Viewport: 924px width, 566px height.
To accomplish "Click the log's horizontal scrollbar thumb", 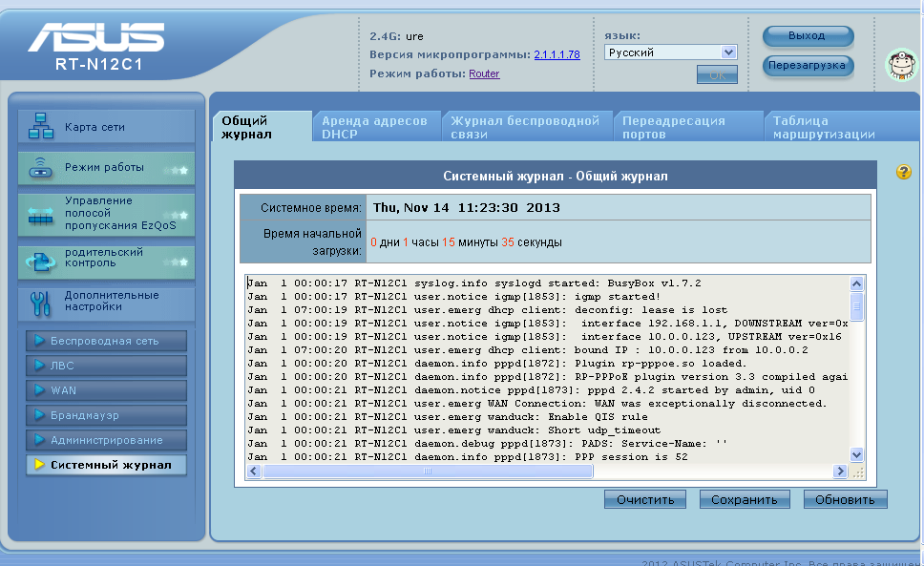I will point(427,472).
